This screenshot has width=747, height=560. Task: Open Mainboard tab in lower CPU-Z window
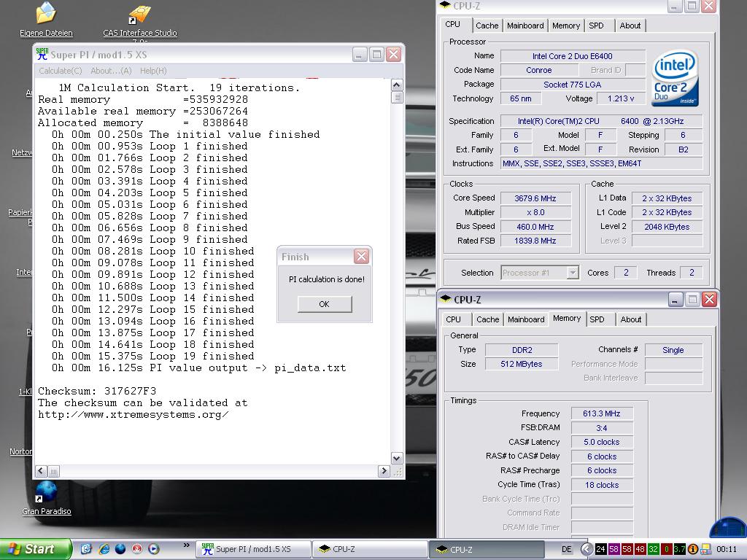526,319
